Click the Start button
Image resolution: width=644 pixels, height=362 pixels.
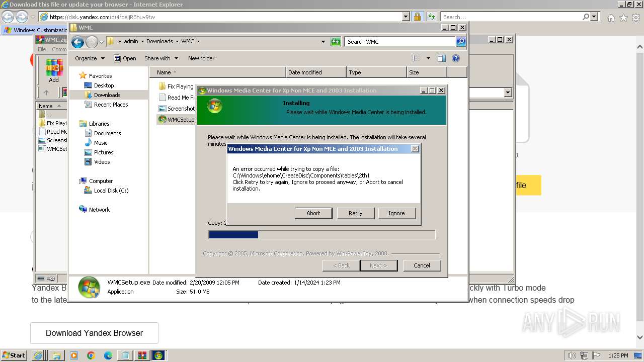[x=14, y=355]
